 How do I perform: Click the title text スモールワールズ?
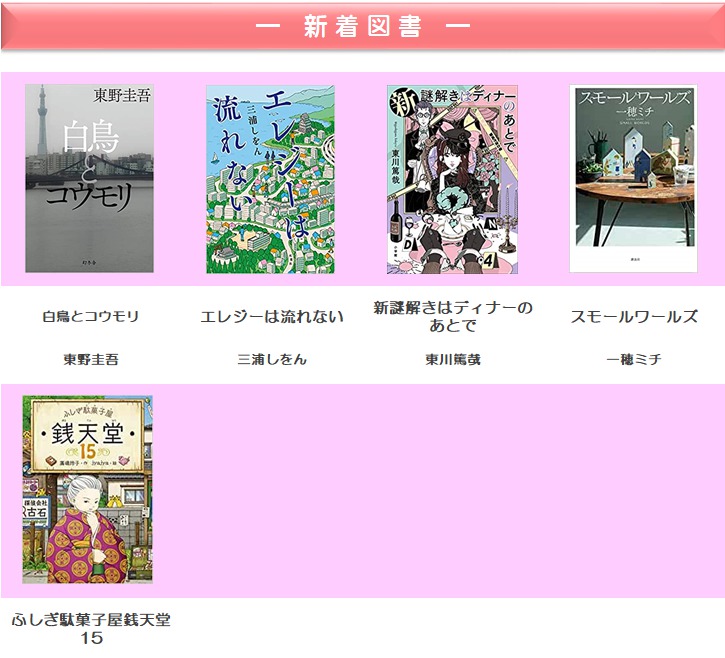tap(634, 317)
